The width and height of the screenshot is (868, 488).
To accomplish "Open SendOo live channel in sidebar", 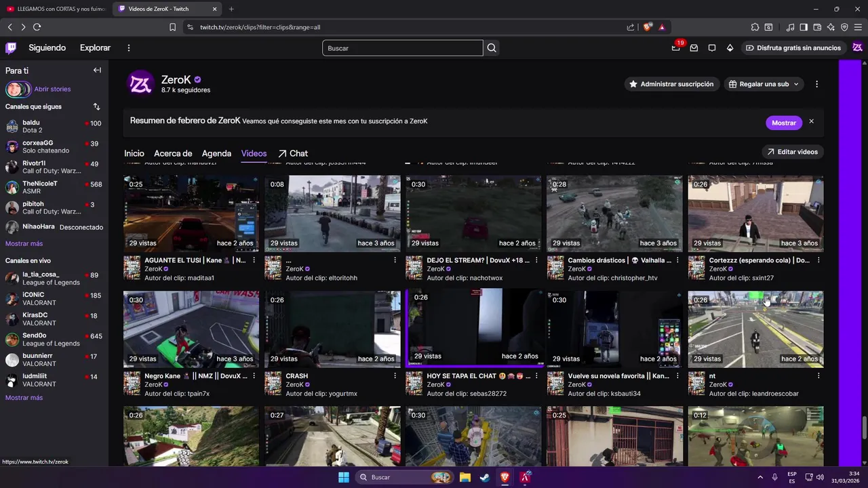I will tap(54, 340).
